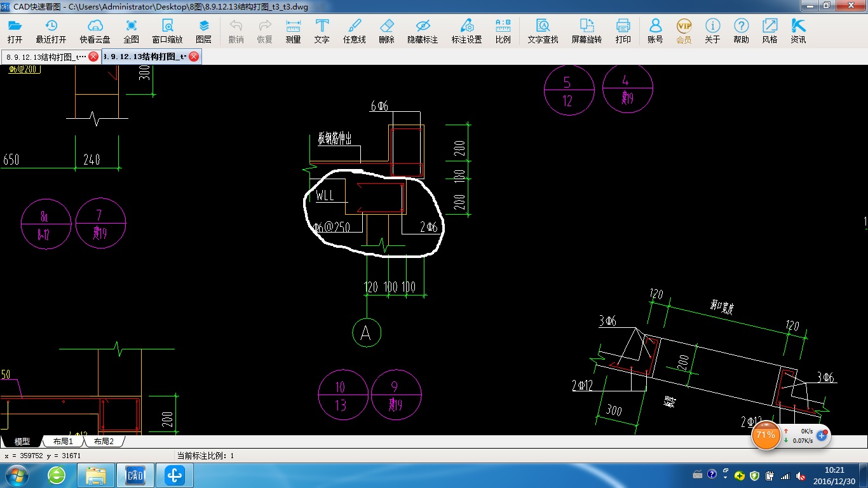
Task: Open the 比例 scale tool
Action: click(503, 31)
